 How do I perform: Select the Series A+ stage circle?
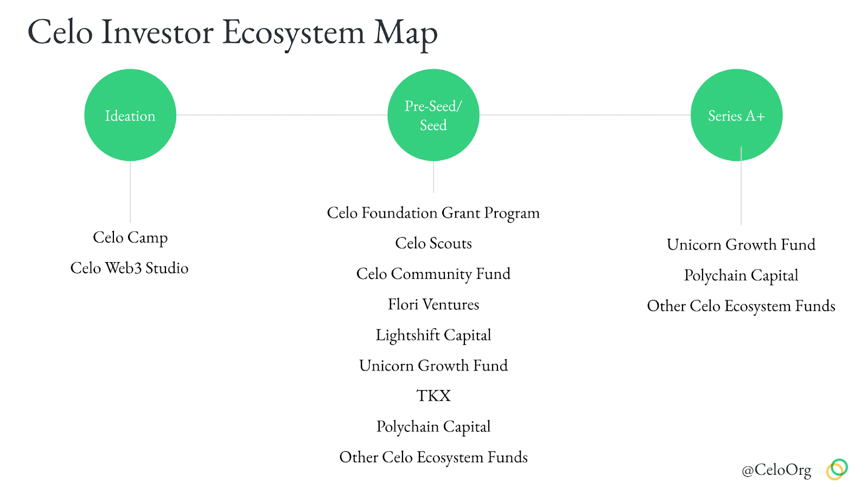[x=736, y=115]
